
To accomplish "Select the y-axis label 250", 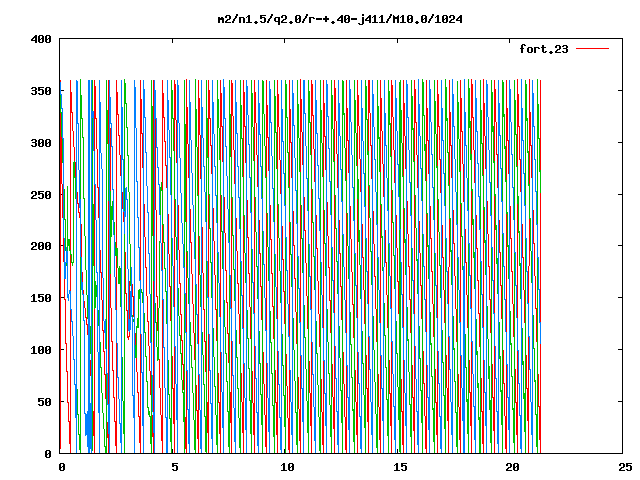I will [x=41, y=195].
